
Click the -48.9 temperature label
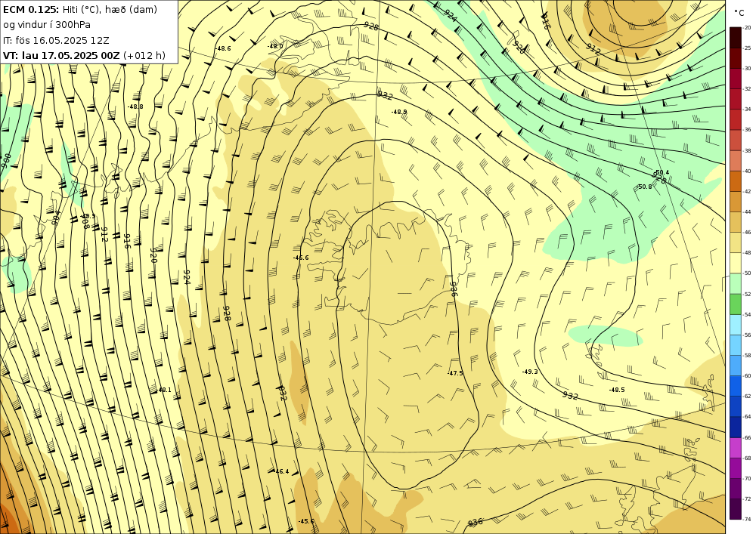pos(399,112)
